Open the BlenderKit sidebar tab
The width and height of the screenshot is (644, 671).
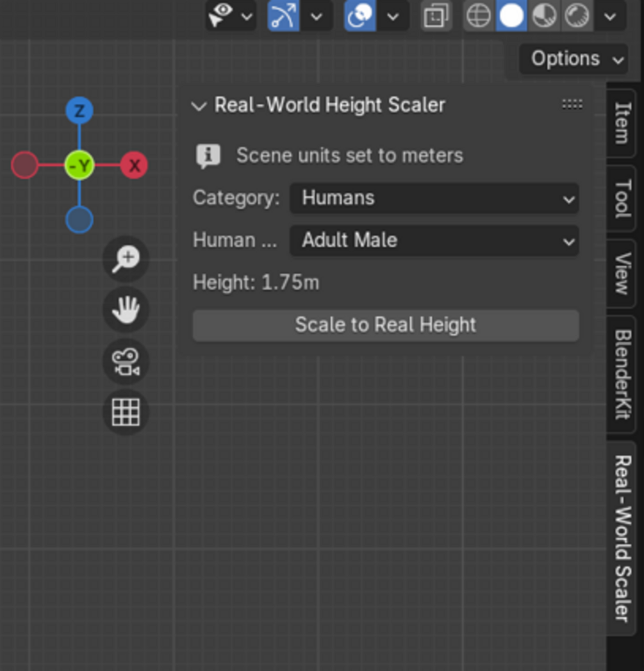[x=622, y=374]
